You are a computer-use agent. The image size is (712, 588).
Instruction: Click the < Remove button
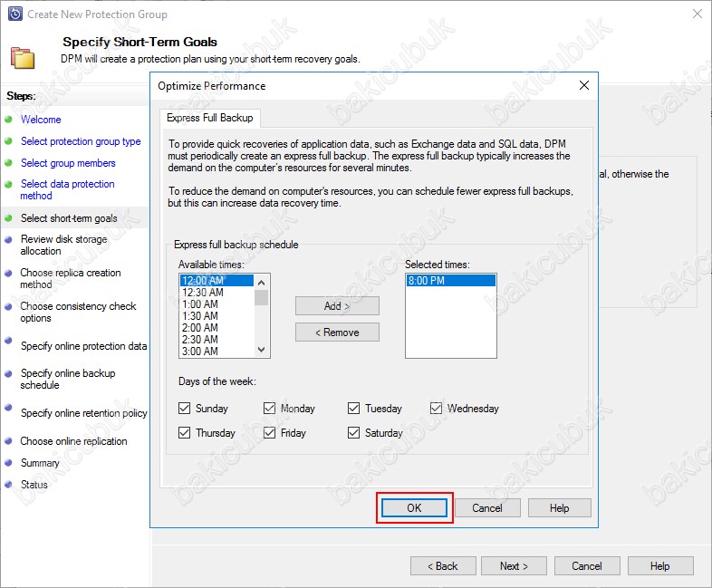pos(337,333)
